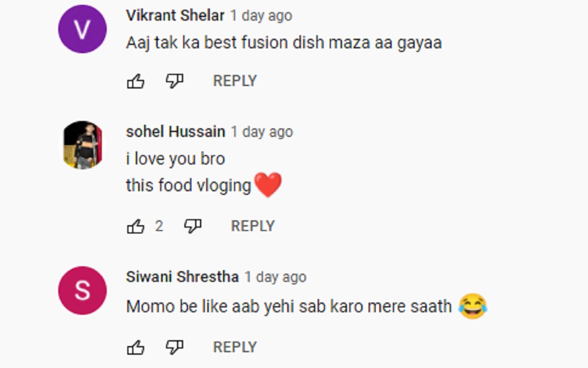
Task: Open Siwani Shrestha's pink S avatar
Action: [82, 290]
